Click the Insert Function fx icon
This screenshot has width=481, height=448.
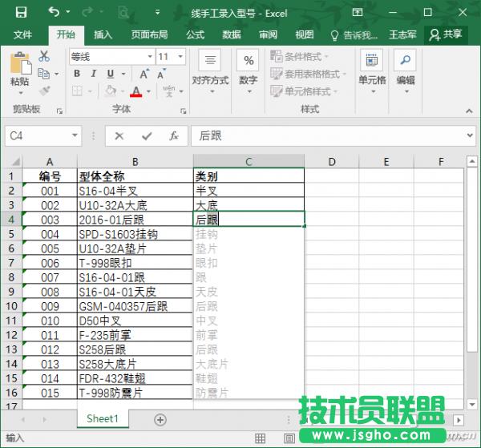173,136
